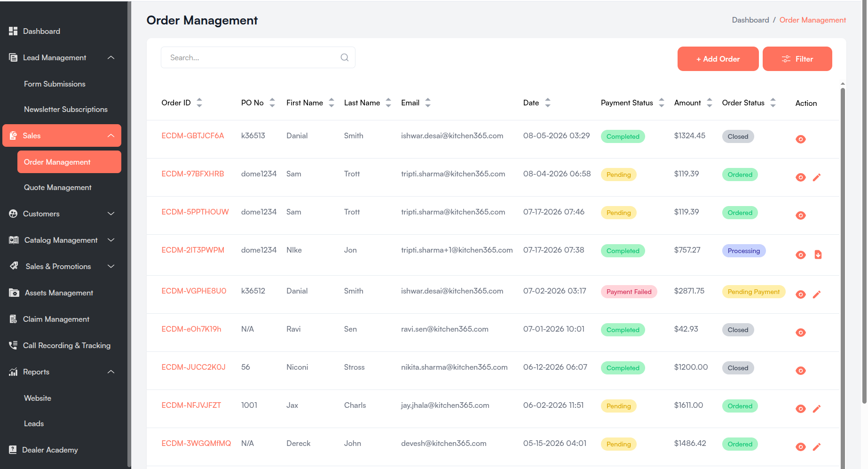The height and width of the screenshot is (469, 868).
Task: View order ECDM-5PPTHOUW with eye icon
Action: 800,215
